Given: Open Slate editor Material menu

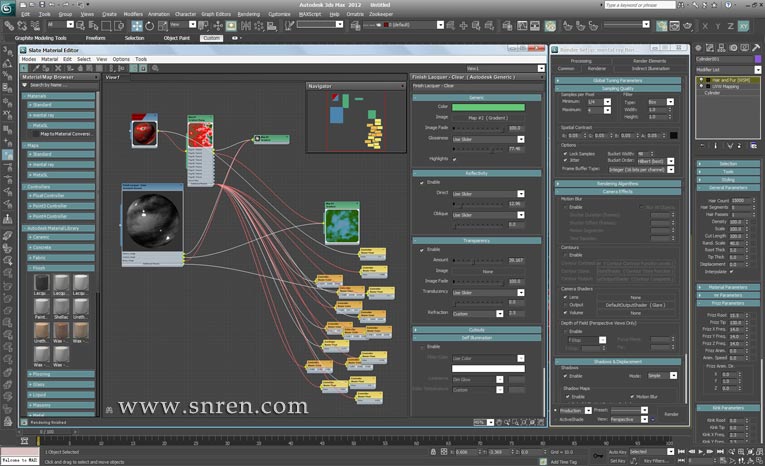Looking at the screenshot, I should tap(49, 59).
